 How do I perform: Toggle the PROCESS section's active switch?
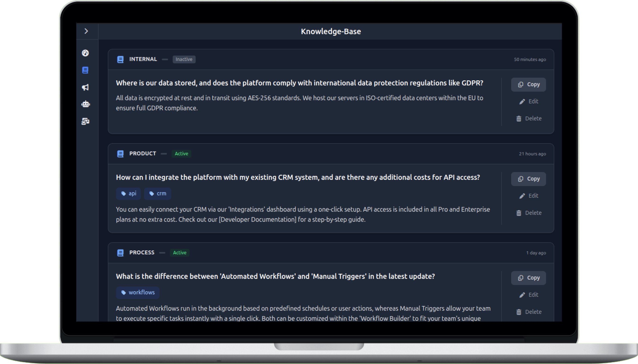[x=163, y=253]
